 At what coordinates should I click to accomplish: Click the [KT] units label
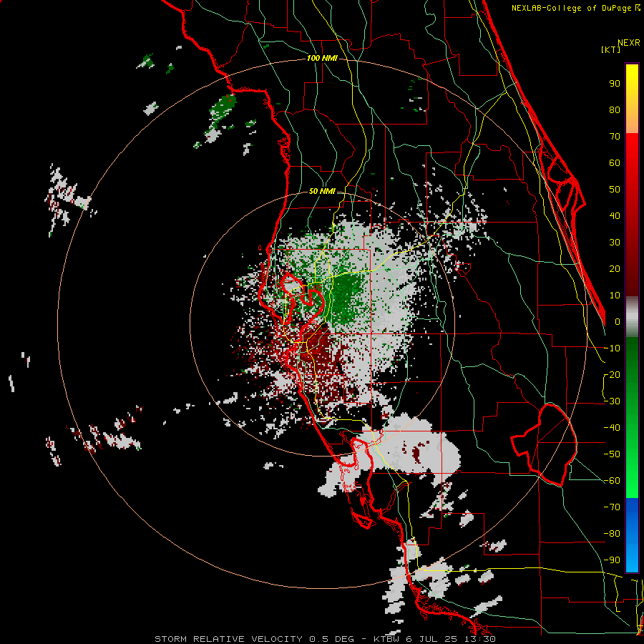click(611, 49)
